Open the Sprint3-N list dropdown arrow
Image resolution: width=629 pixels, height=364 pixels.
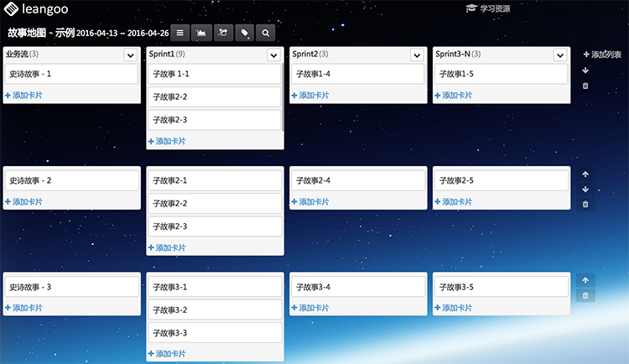(560, 55)
